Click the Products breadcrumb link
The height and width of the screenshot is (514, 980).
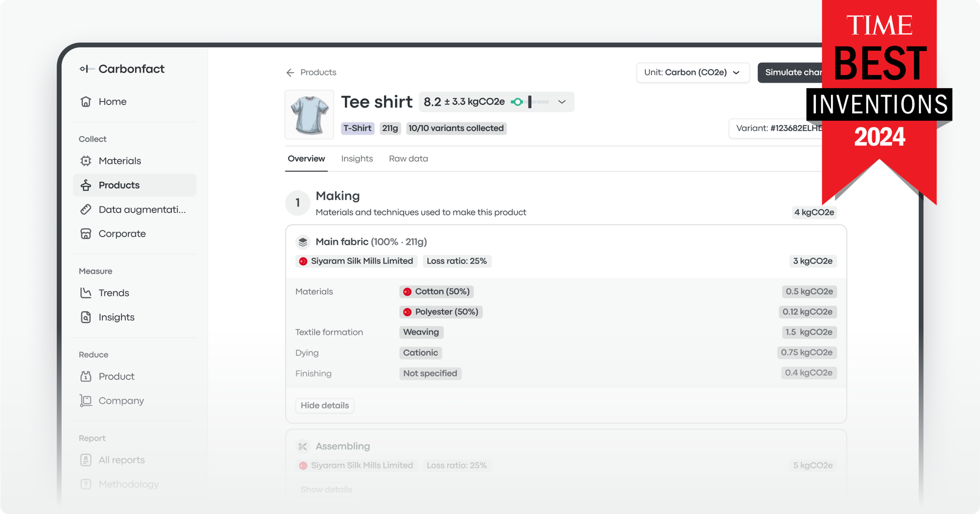click(318, 73)
